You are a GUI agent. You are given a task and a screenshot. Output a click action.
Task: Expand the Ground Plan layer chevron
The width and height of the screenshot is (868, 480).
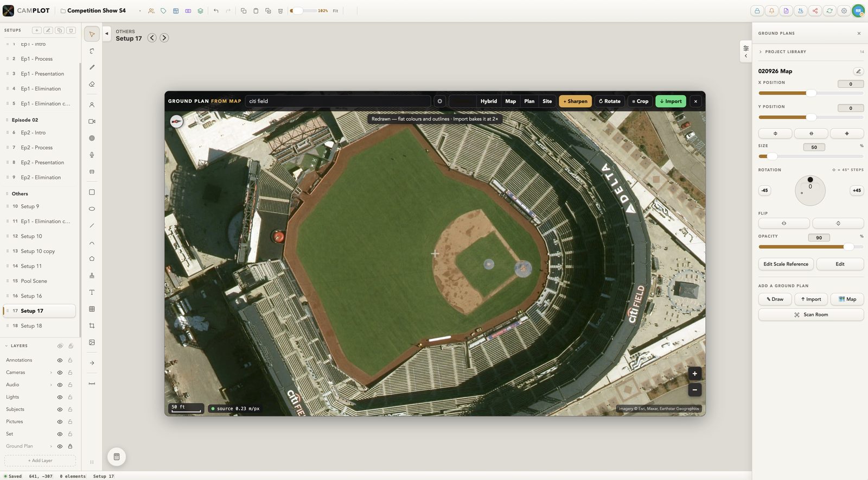51,446
